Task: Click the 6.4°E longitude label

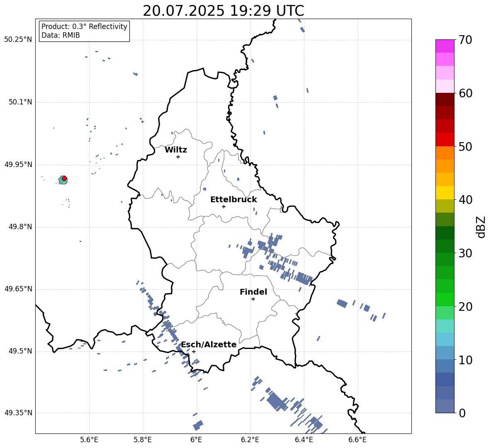Action: (x=304, y=440)
